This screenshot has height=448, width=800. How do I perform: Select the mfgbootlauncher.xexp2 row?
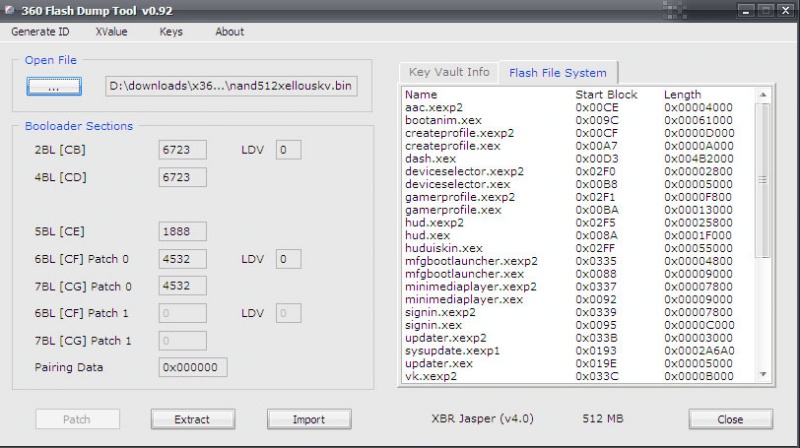578,261
